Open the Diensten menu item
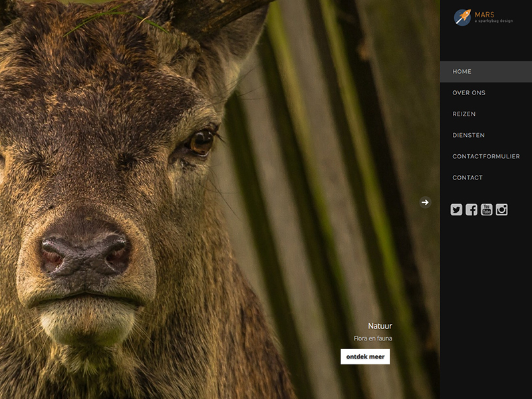The width and height of the screenshot is (532, 399). click(x=468, y=135)
